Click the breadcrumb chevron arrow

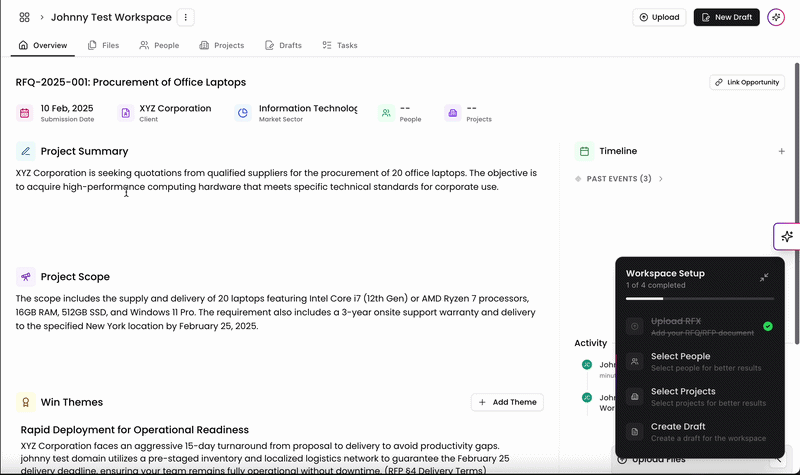(x=42, y=17)
